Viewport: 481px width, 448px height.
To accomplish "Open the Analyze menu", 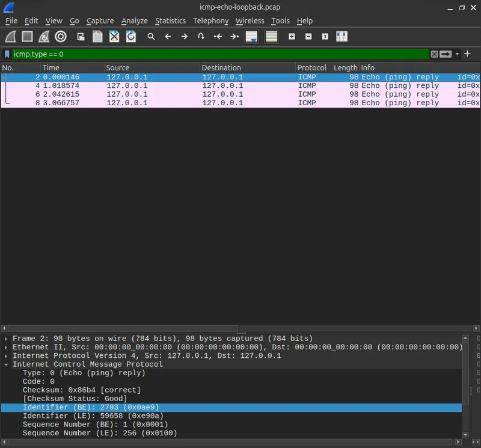I will coord(134,21).
